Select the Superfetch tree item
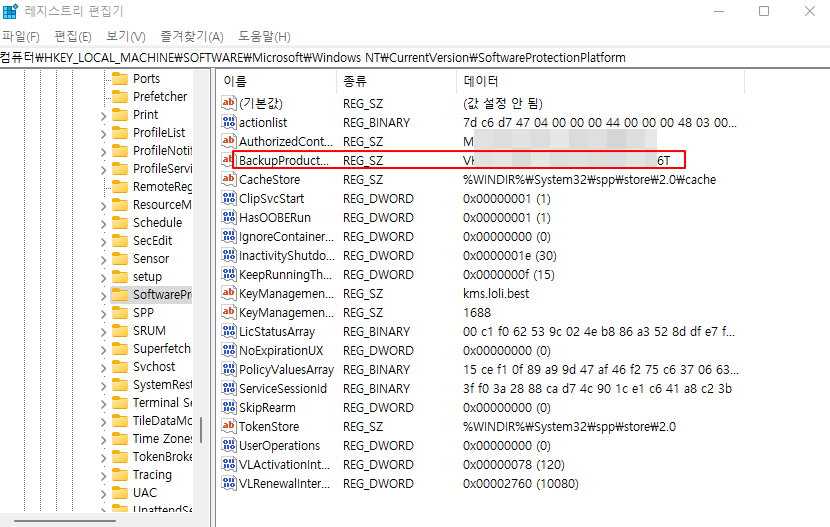 pyautogui.click(x=161, y=349)
